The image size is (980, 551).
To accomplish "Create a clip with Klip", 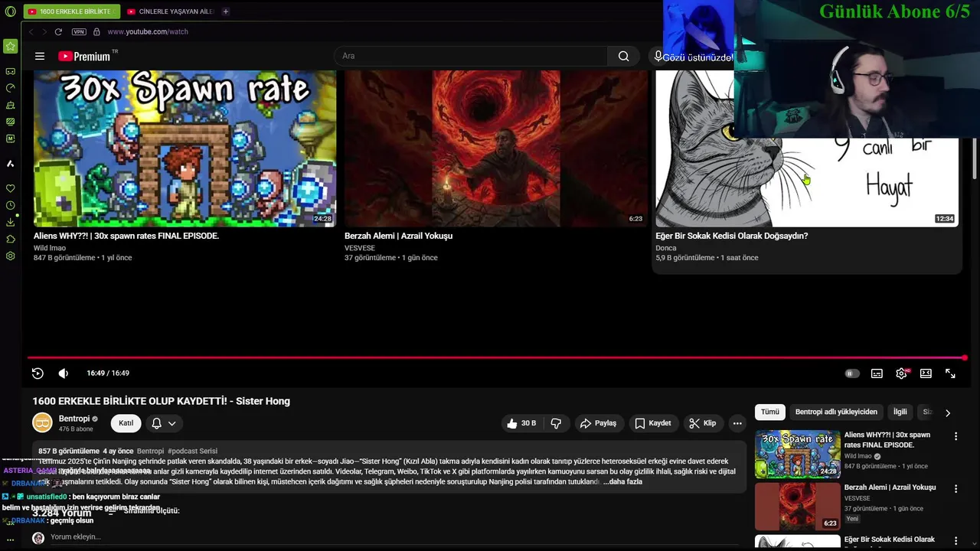I will [702, 423].
